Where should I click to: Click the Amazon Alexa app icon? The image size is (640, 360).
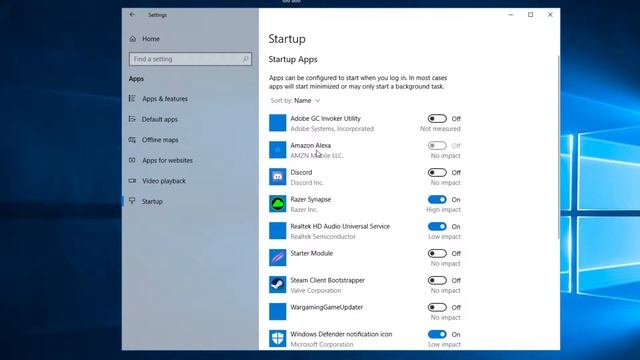(x=278, y=150)
